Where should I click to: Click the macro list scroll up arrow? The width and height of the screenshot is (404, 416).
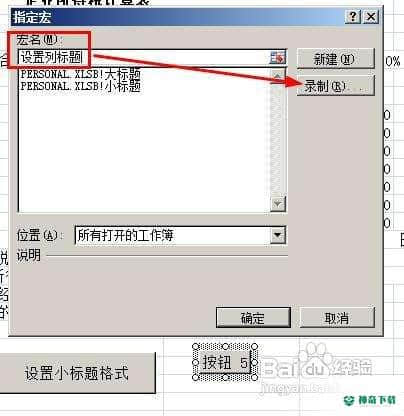tap(277, 76)
